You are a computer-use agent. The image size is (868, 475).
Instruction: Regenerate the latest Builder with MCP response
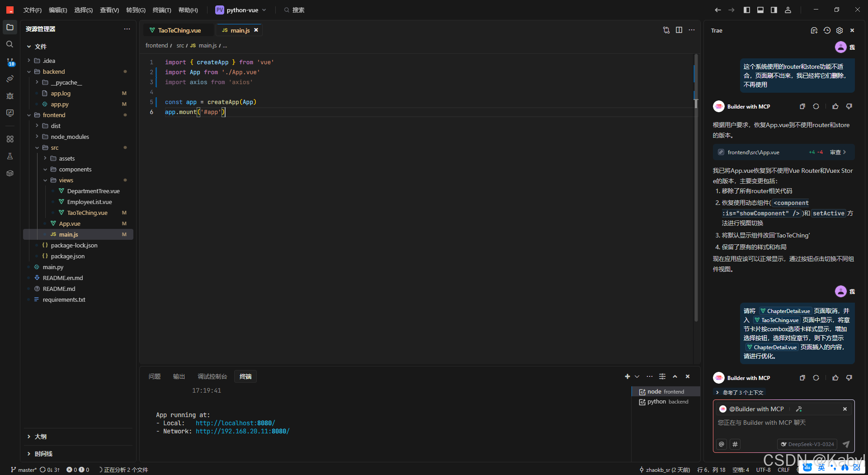[816, 378]
